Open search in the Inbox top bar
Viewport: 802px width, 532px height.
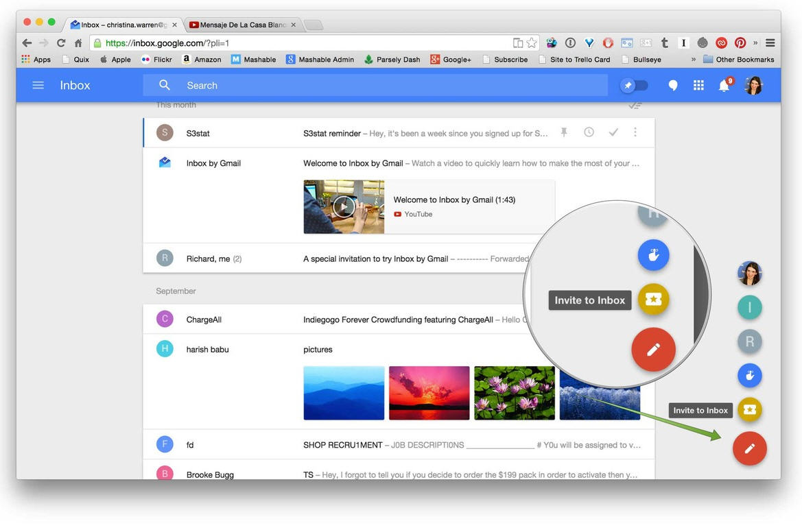(165, 85)
